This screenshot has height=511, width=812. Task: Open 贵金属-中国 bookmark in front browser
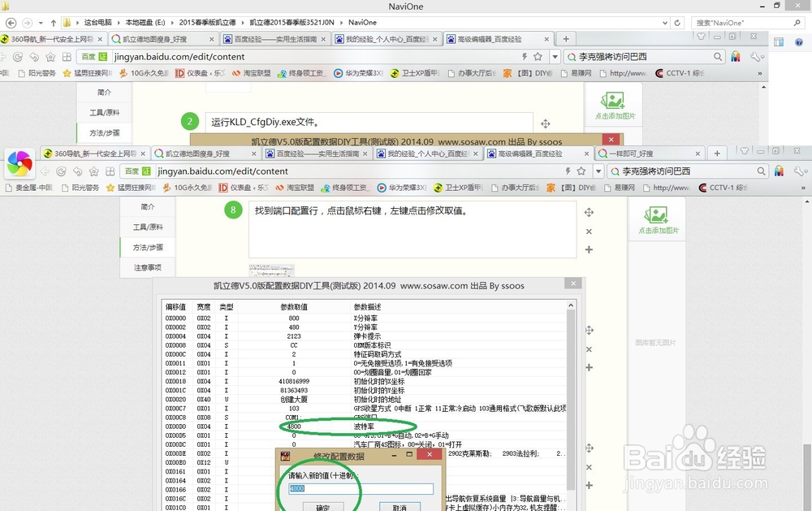[x=29, y=188]
